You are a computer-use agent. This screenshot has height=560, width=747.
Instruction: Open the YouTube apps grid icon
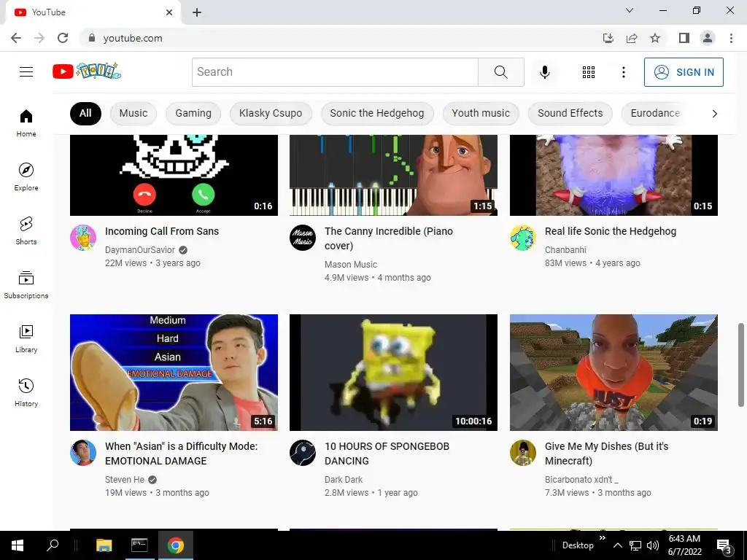589,72
